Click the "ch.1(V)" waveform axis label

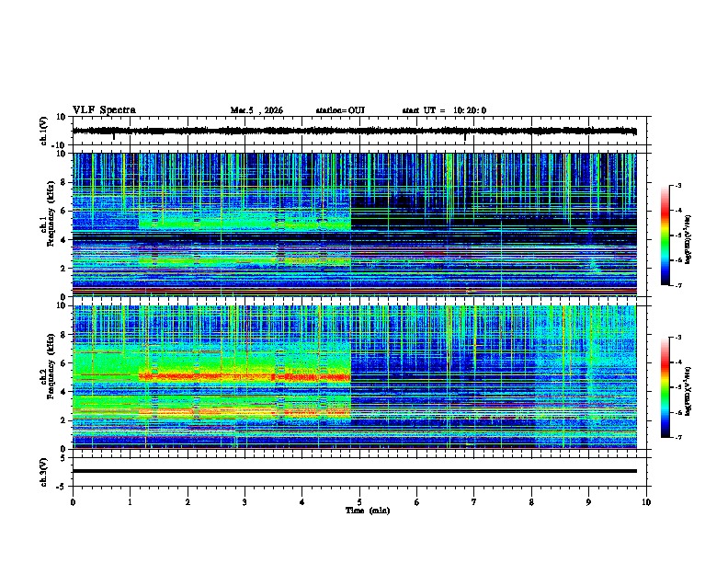tap(43, 131)
